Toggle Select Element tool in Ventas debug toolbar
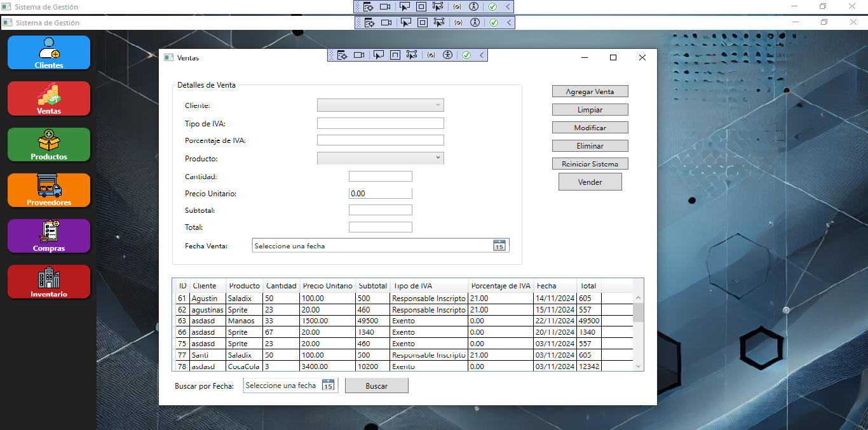Viewport: 868px width, 430px height. point(379,55)
